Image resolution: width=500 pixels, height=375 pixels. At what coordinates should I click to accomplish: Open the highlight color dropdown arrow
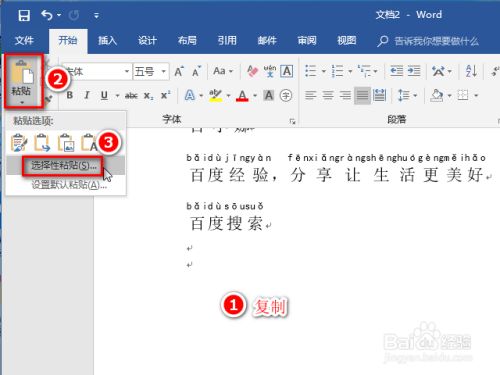(x=229, y=96)
